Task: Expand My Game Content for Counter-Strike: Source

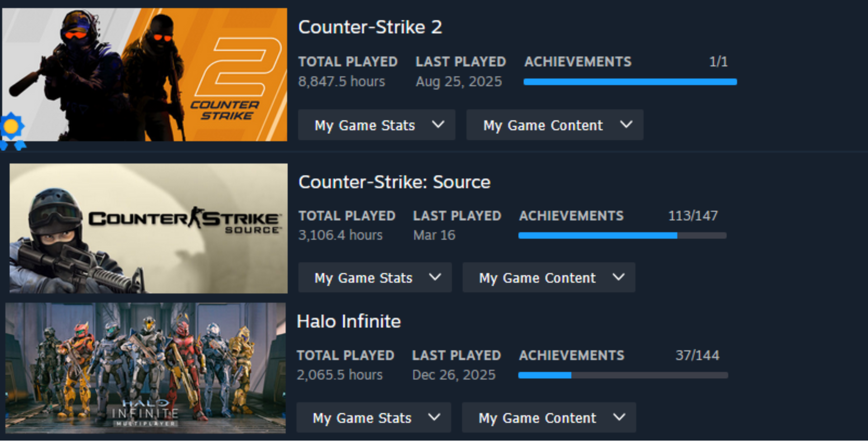Action: (548, 277)
